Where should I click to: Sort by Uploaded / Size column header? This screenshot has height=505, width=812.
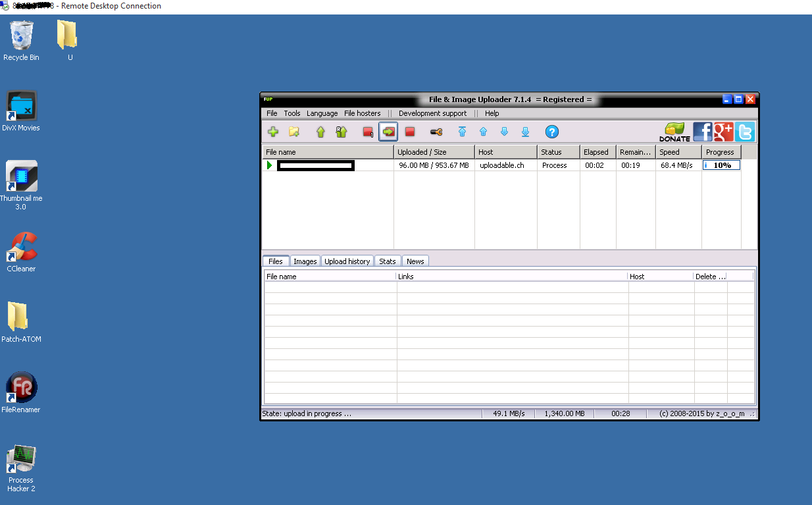click(434, 152)
